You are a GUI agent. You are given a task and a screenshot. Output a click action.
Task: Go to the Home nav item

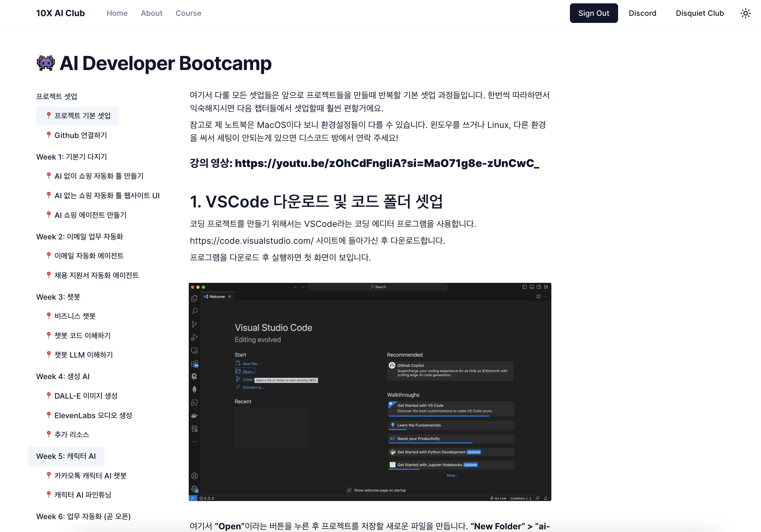tap(117, 13)
